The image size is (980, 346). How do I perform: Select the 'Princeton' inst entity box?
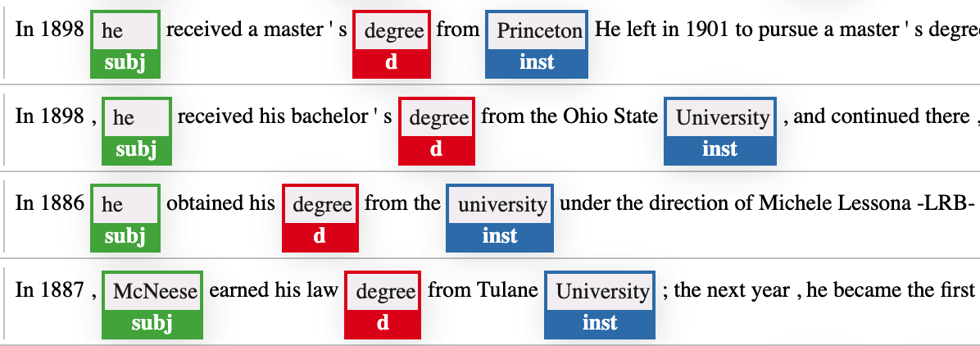[536, 43]
